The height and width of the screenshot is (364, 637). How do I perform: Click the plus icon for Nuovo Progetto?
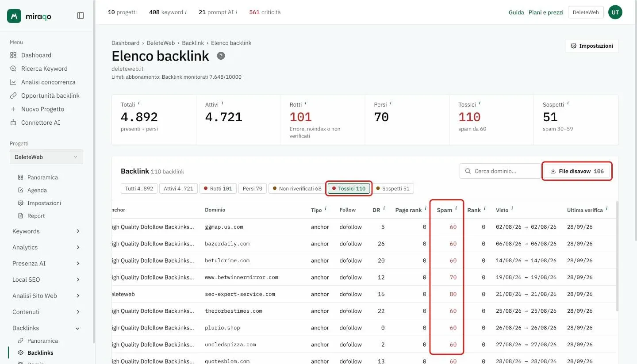pos(13,109)
